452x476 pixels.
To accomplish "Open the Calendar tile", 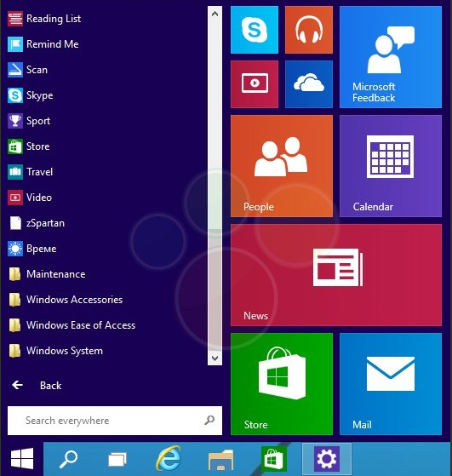I will coord(391,166).
